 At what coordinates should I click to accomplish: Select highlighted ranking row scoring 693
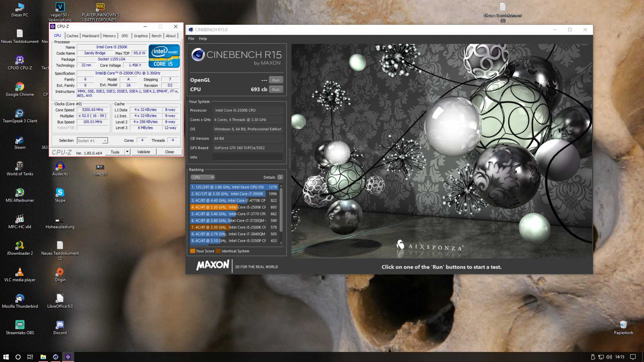(x=234, y=207)
